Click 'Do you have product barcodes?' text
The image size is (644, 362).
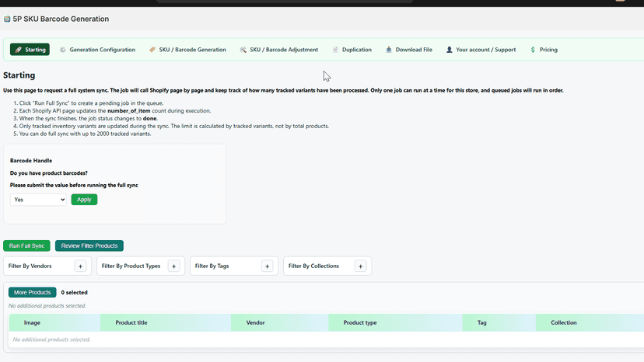tap(49, 173)
